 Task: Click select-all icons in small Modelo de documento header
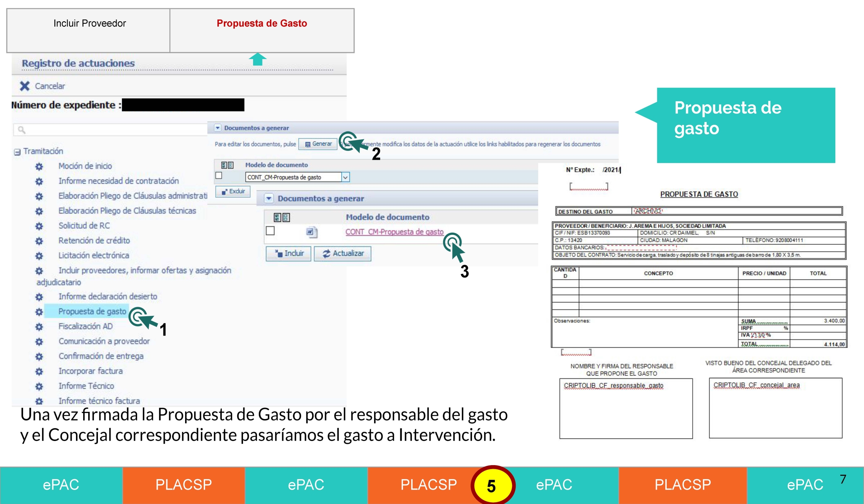(227, 165)
